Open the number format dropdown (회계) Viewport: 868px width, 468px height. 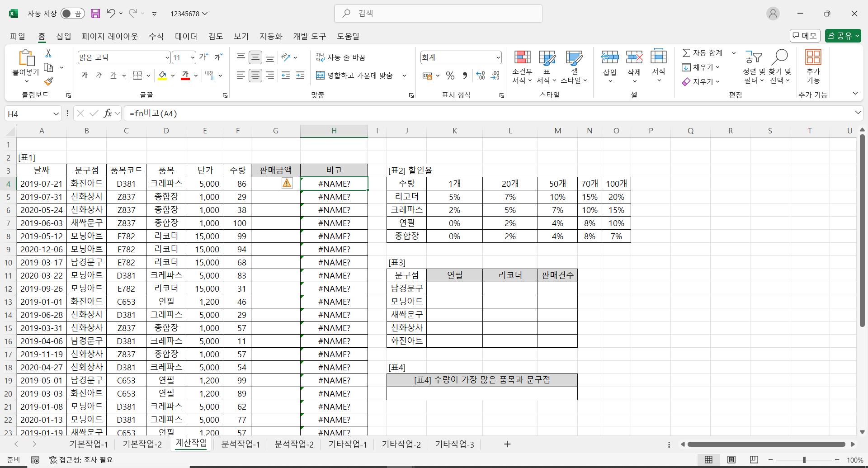498,57
